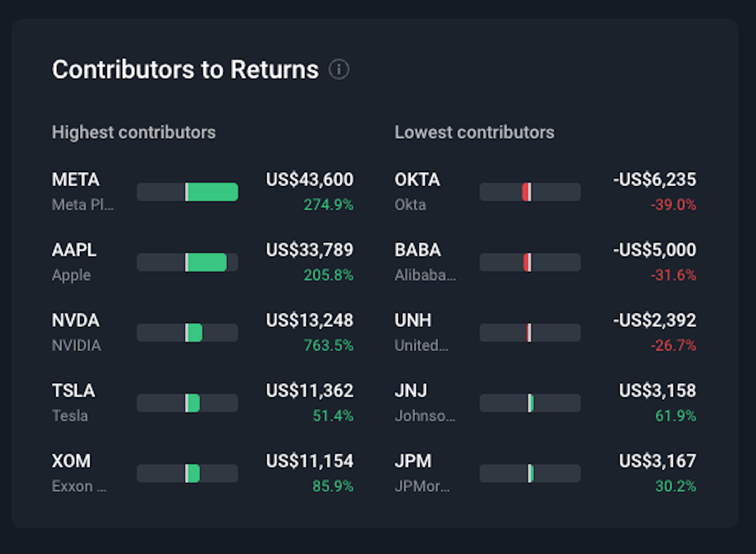Click the 763.5% return figure
Viewport: 756px width, 554px height.
coord(328,345)
